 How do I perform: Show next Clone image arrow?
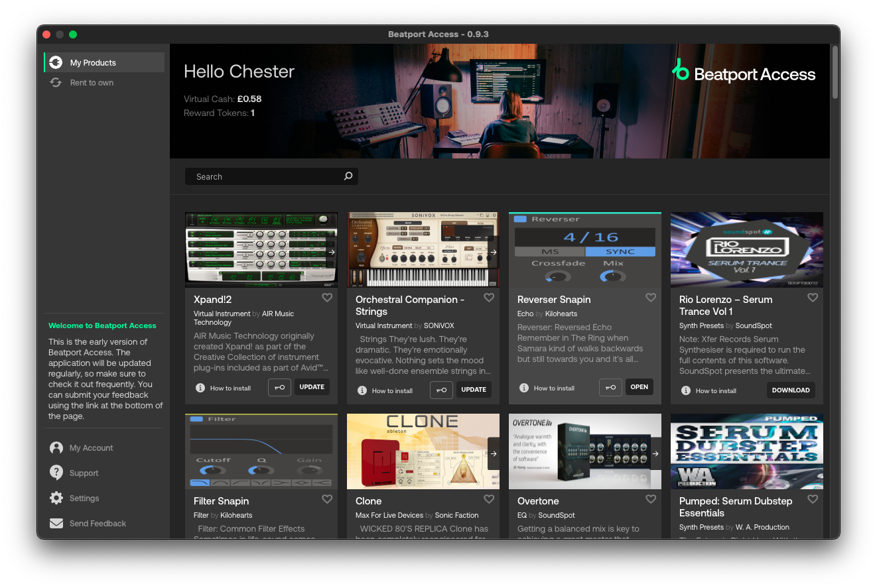[x=493, y=453]
